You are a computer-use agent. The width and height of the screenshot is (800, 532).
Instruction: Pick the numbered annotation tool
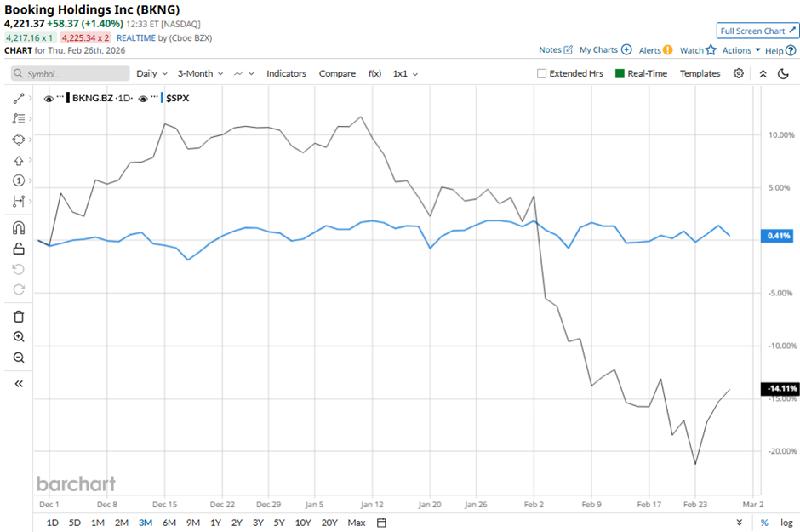(x=19, y=180)
